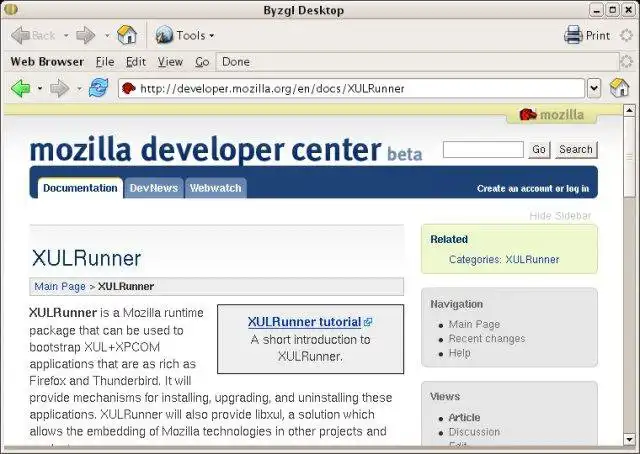Click the Search button
640x454 pixels.
[x=576, y=149]
